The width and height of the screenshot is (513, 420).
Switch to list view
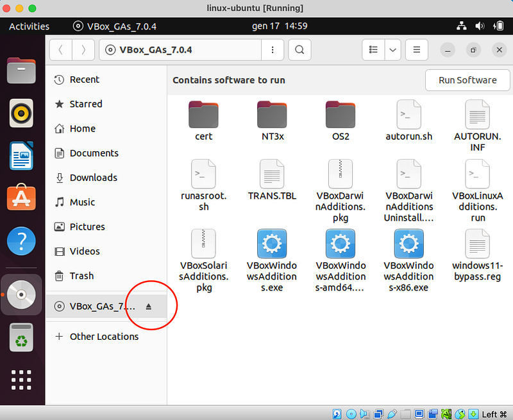373,50
